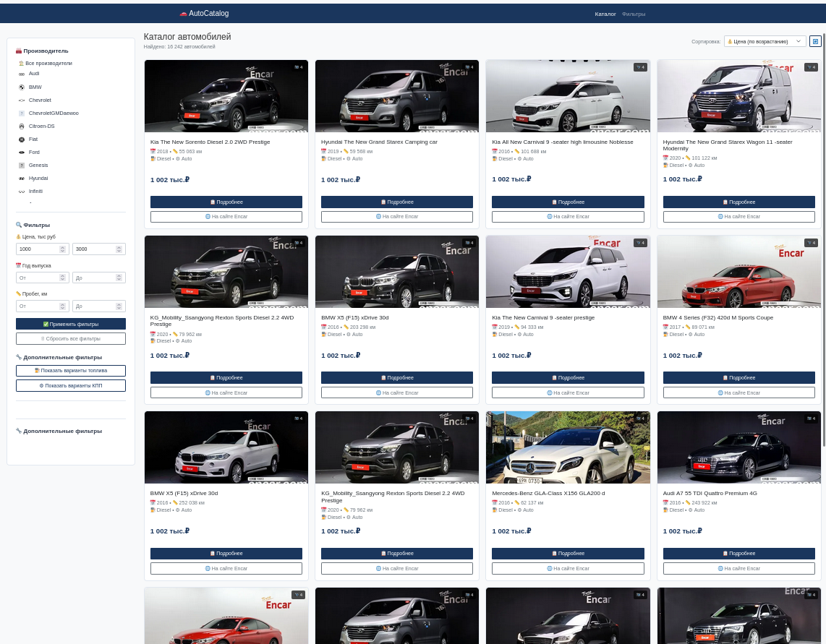This screenshot has width=826, height=644.
Task: Click the minimum price field showing 1000
Action: click(x=38, y=249)
